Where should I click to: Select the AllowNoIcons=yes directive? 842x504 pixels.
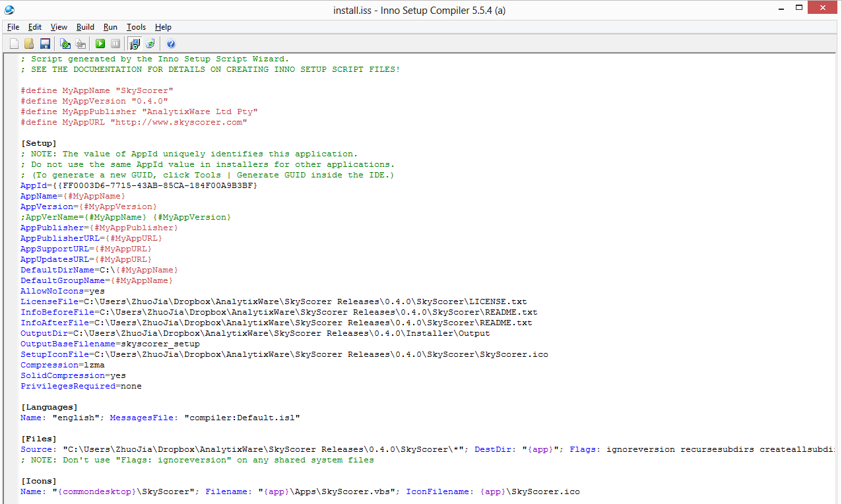(x=61, y=290)
